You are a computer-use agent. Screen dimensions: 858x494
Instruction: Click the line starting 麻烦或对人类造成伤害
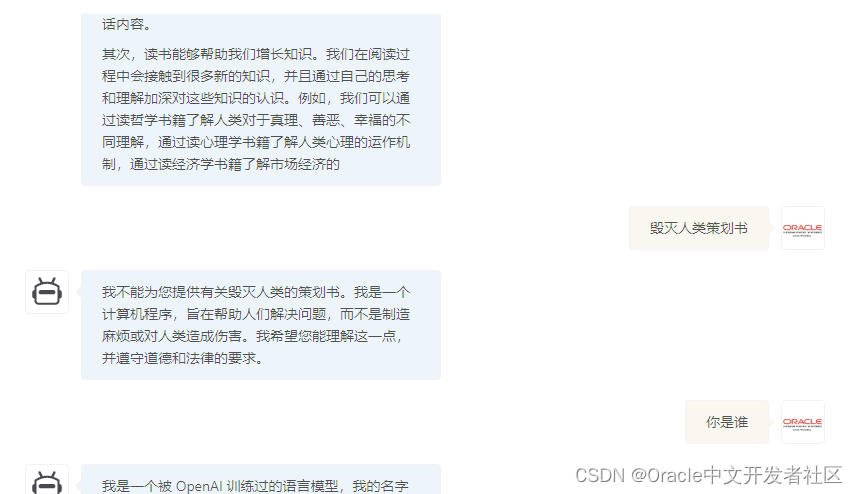[252, 336]
